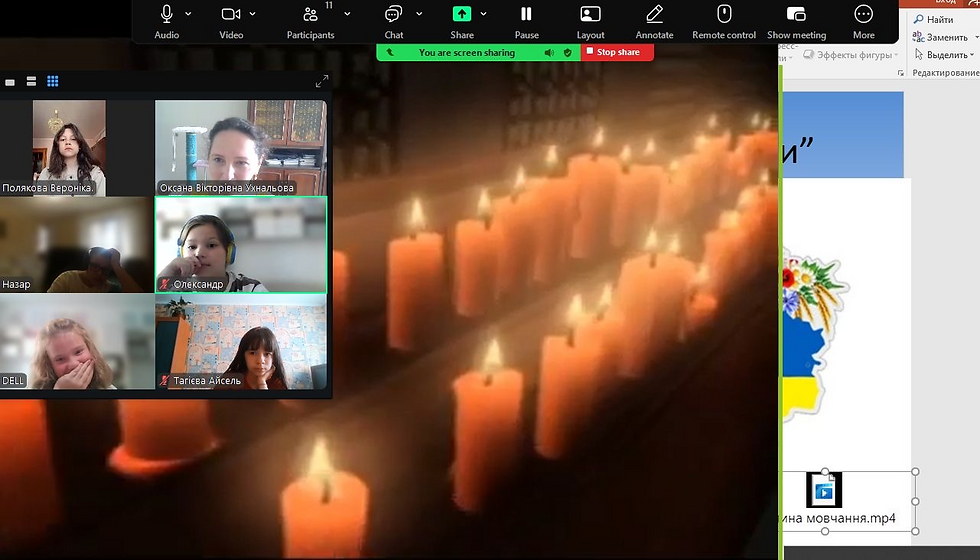
Task: Select the DELL participant video tile
Action: point(77,341)
